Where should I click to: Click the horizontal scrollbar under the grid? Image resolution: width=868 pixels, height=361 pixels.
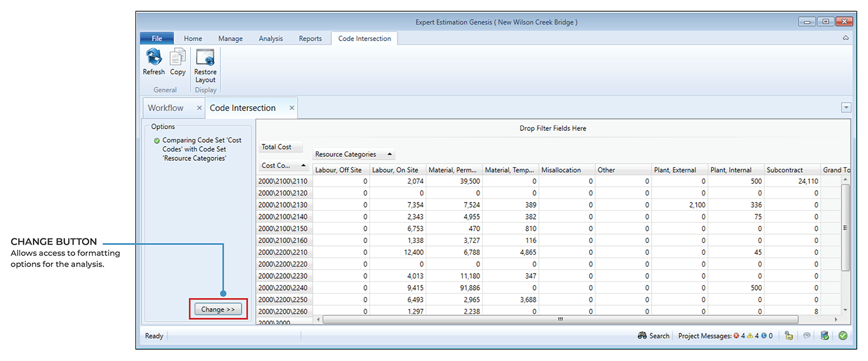click(560, 319)
